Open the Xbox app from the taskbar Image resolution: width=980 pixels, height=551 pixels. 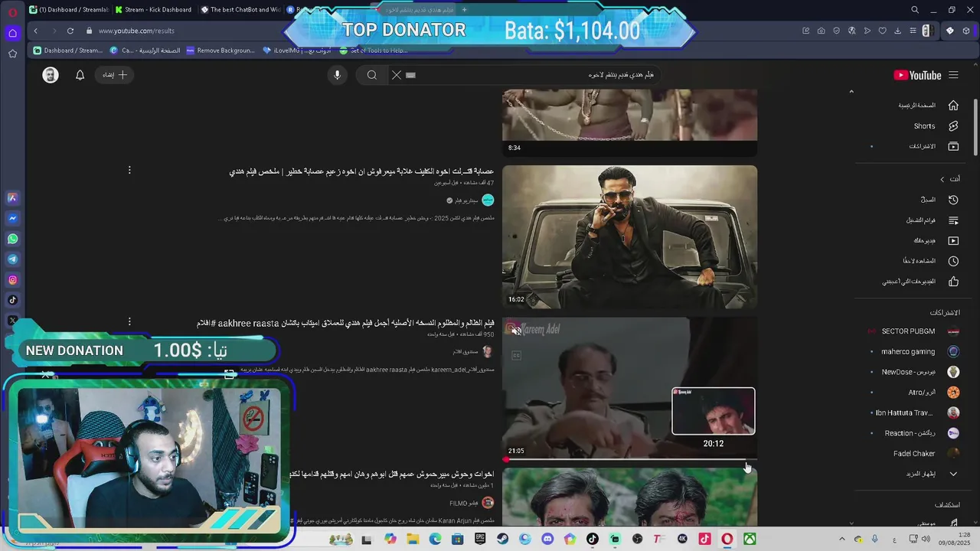point(750,540)
